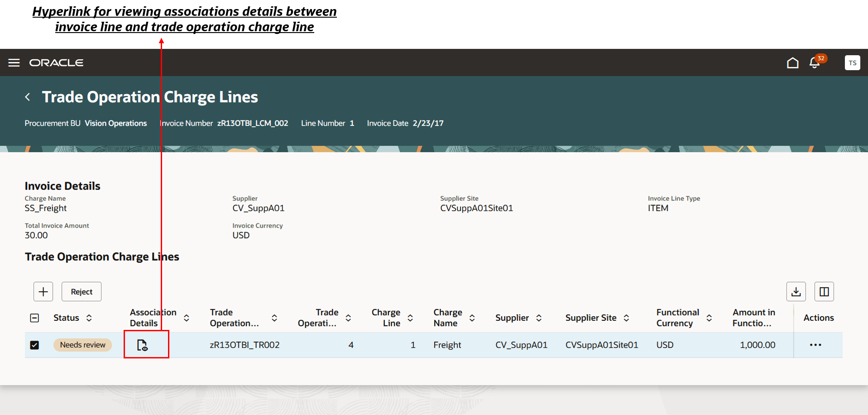The width and height of the screenshot is (868, 415).
Task: Sort by the Charge Line column
Action: click(x=410, y=318)
